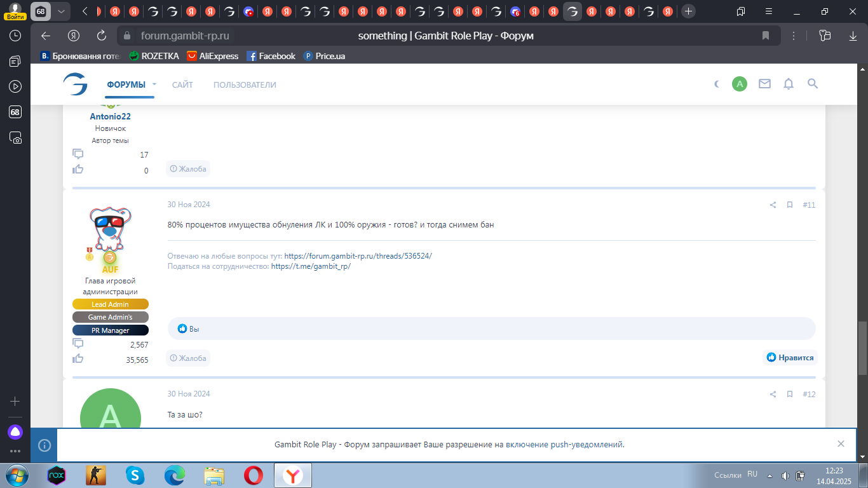Screen dimensions: 868x488
Task: Click the forum.gambit-rp.ru address bar
Action: tap(184, 36)
